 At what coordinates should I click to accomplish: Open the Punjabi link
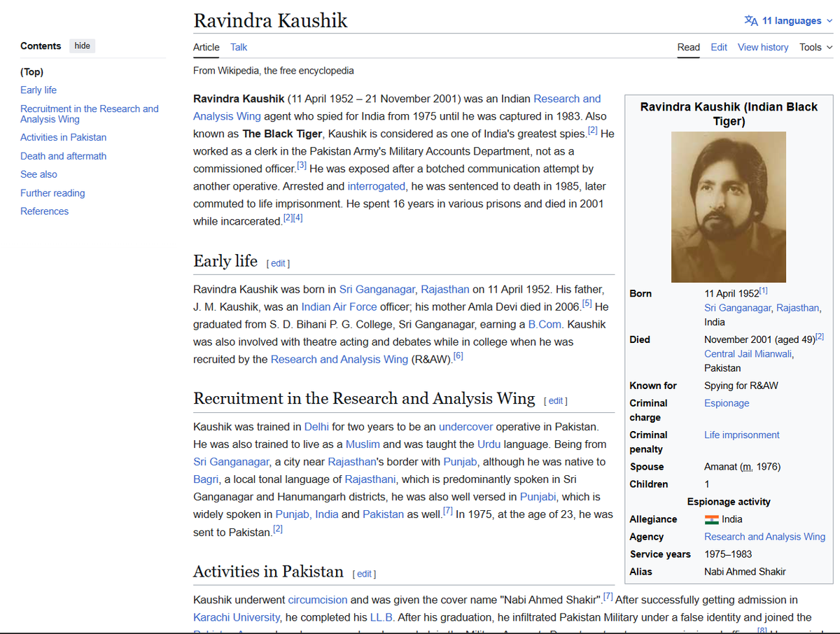(538, 498)
